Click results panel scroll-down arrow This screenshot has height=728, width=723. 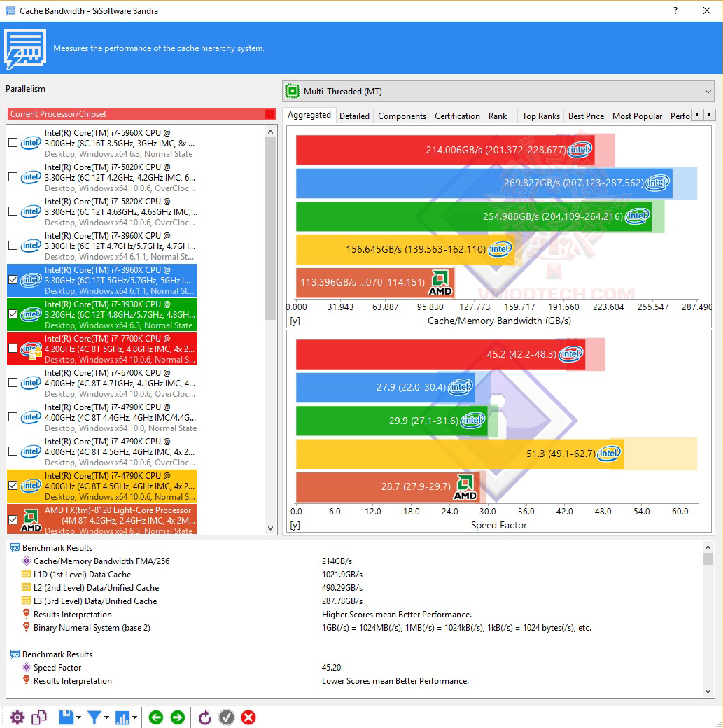708,692
